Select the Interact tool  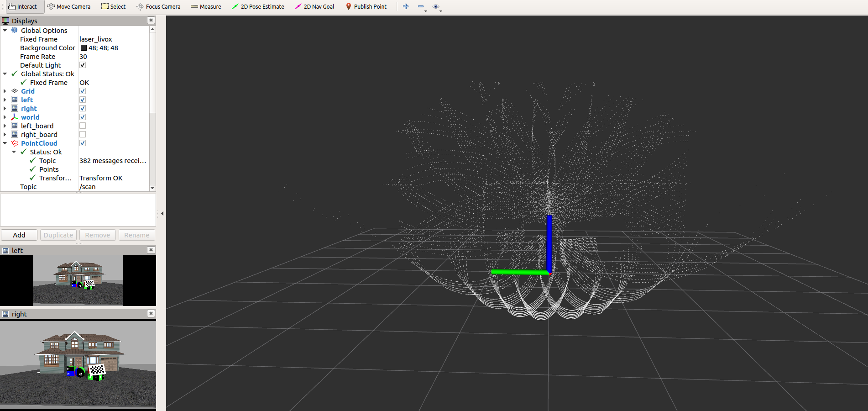pos(22,6)
